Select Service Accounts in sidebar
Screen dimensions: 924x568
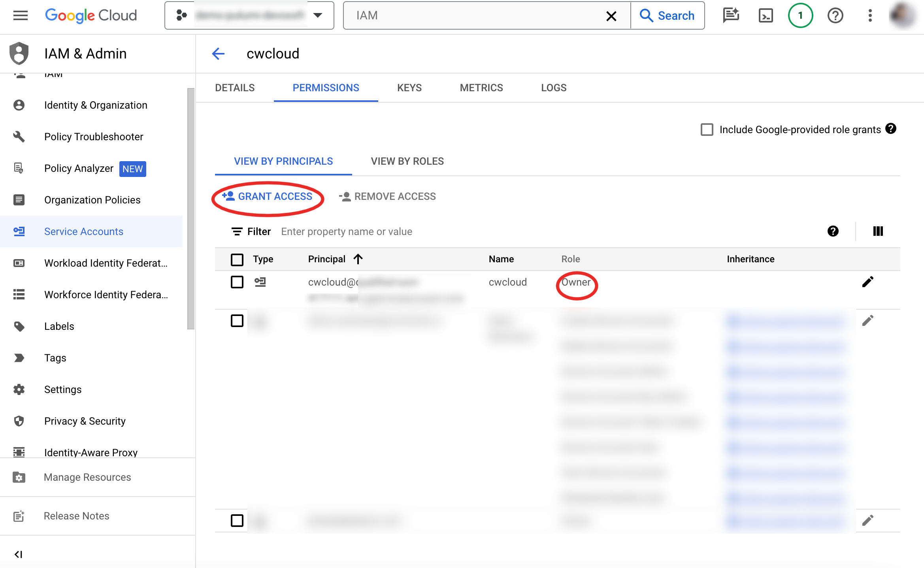[92, 231]
